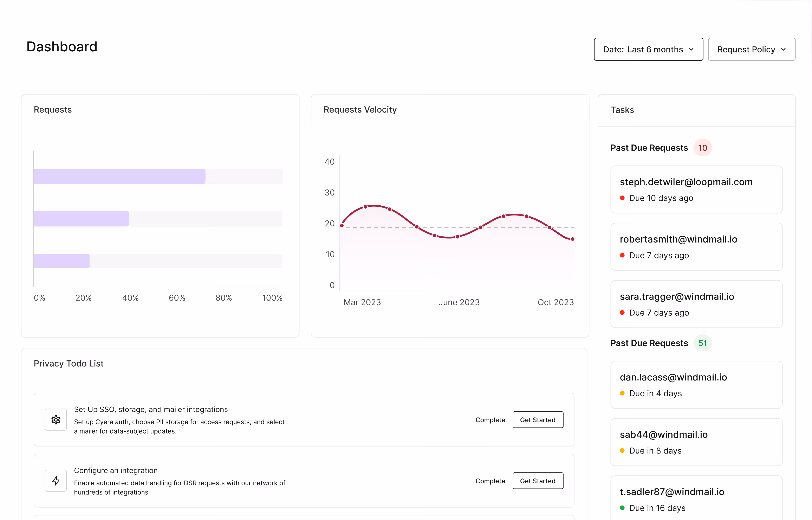Click the first data point on velocity line

coord(342,226)
